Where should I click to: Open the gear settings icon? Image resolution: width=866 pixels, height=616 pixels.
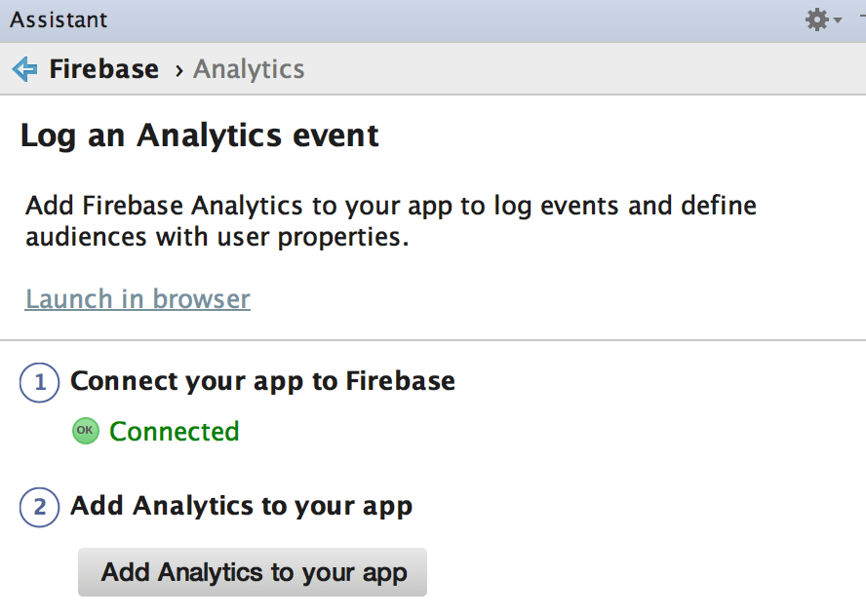(817, 19)
